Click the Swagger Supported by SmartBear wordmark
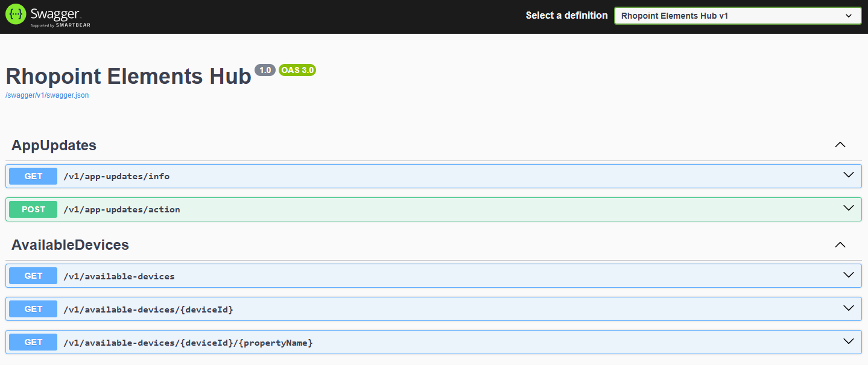Screen dimensions: 868x365 [x=60, y=16]
